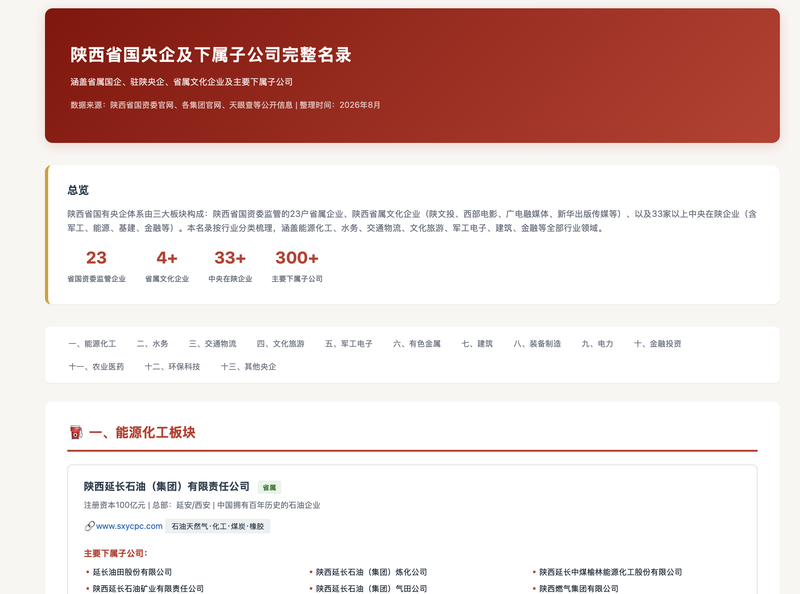Click the 300+ 主要下属子公司 statistic
The width and height of the screenshot is (800, 594).
pyautogui.click(x=297, y=265)
